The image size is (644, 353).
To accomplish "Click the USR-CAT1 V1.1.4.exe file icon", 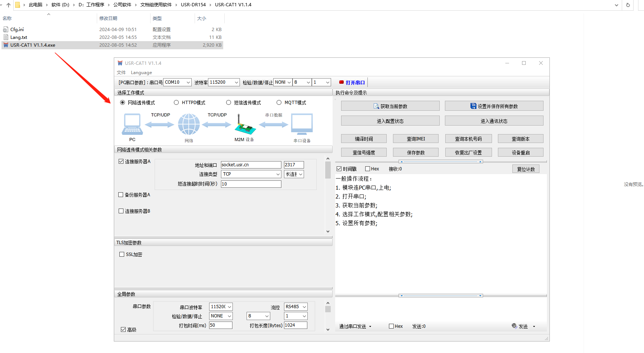I will tap(6, 45).
